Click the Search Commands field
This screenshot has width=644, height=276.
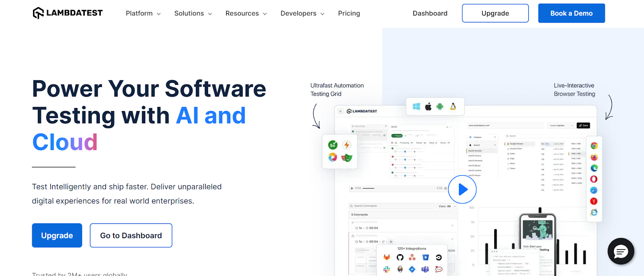(392, 206)
